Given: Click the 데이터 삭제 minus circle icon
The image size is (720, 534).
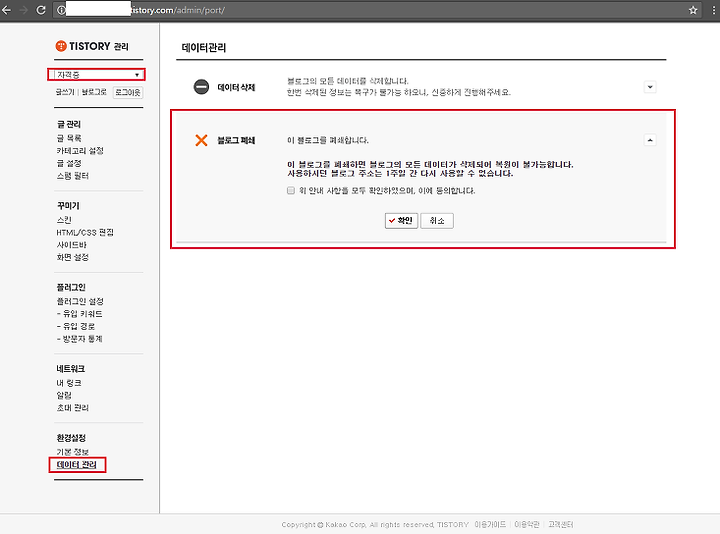Looking at the screenshot, I should click(201, 87).
